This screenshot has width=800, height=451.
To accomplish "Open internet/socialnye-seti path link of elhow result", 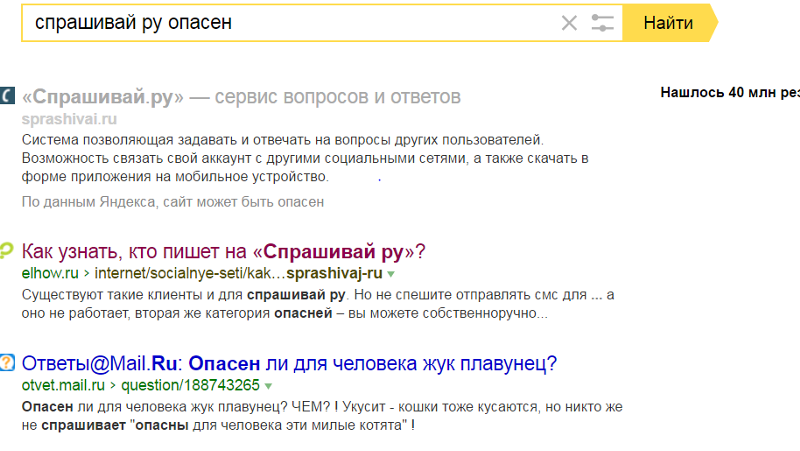I will tap(238, 273).
